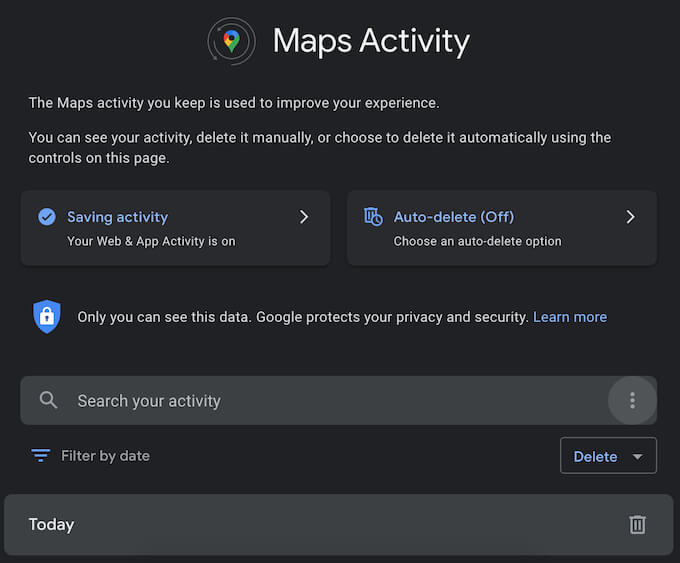Click 'Your Web & App Activity is on'
The image size is (680, 563).
151,241
